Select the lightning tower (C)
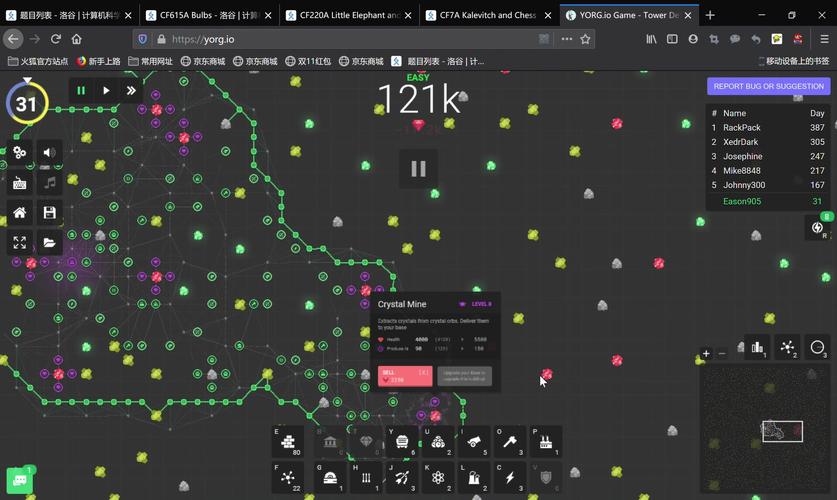837x500 pixels. click(510, 478)
